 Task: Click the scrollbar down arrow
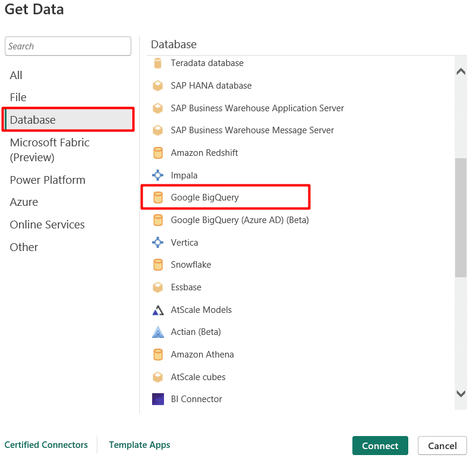[x=461, y=394]
